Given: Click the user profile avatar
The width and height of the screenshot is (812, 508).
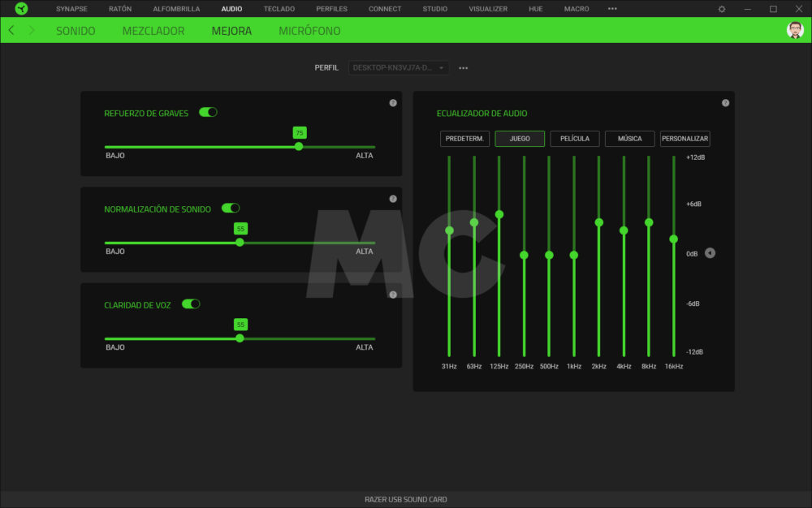Looking at the screenshot, I should pyautogui.click(x=794, y=31).
